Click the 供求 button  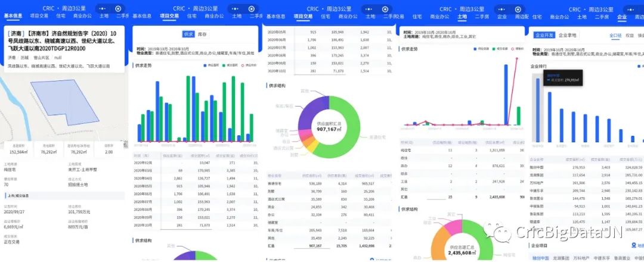pyautogui.click(x=188, y=35)
